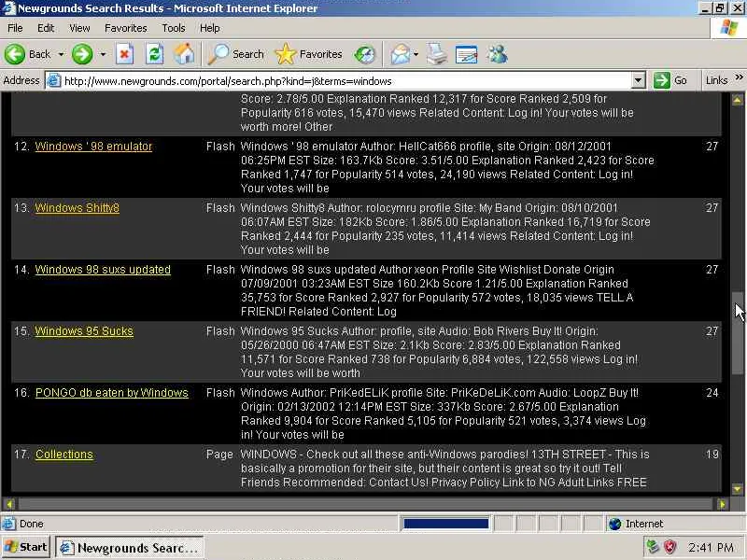This screenshot has width=747, height=560.
Task: Open the Collections page link
Action: 64,455
